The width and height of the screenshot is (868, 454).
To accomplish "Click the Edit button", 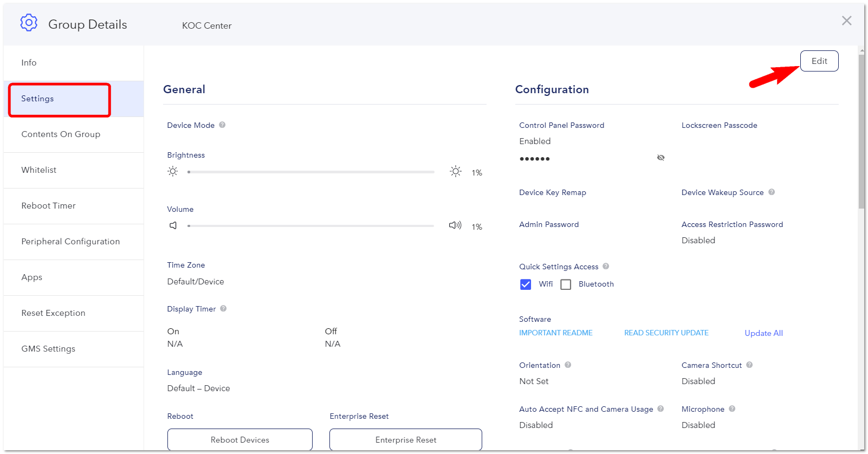I will pyautogui.click(x=819, y=61).
